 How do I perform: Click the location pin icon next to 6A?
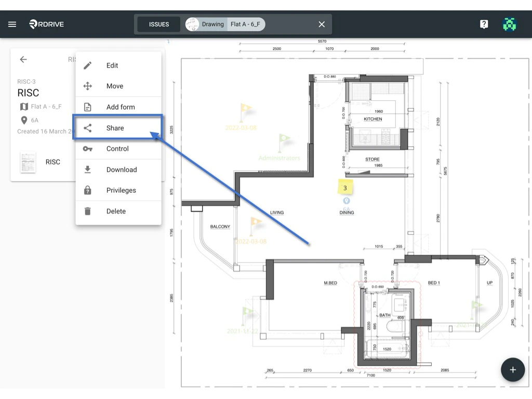point(24,120)
